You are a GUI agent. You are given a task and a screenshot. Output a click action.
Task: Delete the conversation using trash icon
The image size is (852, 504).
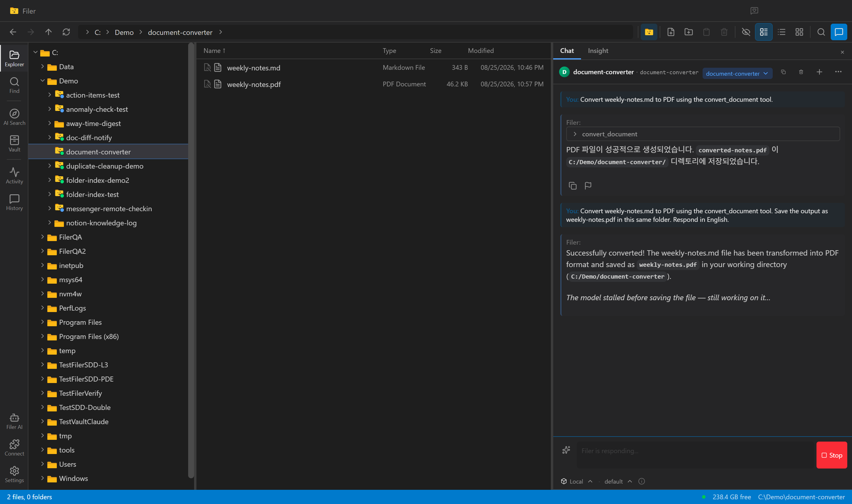point(801,72)
